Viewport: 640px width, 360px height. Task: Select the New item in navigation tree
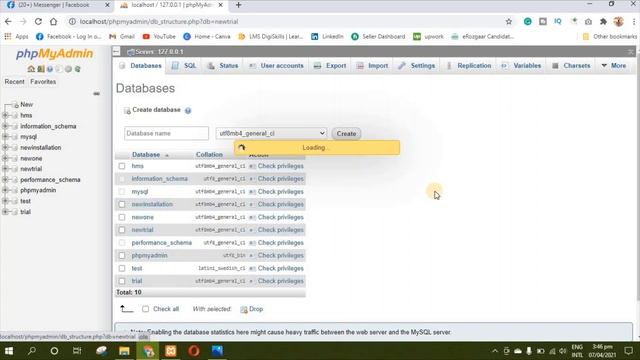point(27,104)
